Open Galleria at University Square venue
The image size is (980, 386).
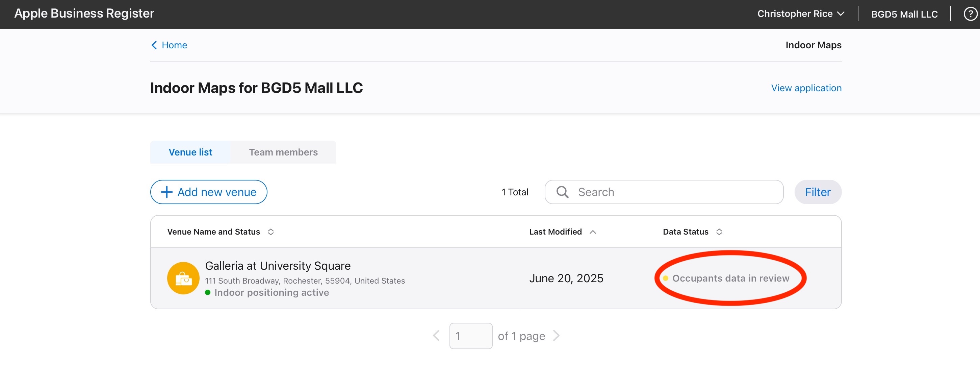(x=278, y=266)
